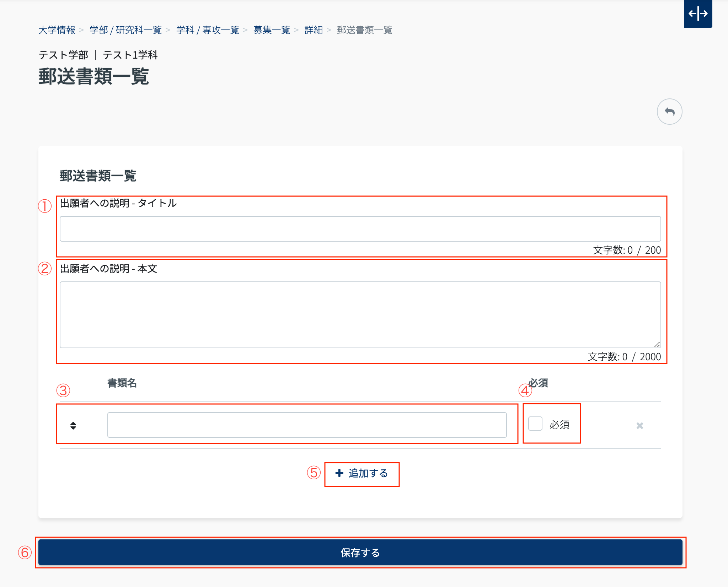This screenshot has height=587, width=728.
Task: Click the round back arrow button
Action: [x=669, y=112]
